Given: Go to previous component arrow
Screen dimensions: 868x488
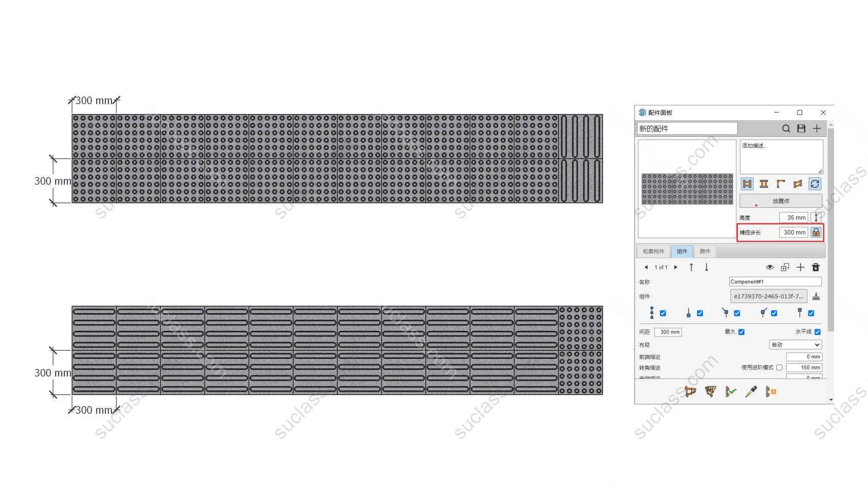Looking at the screenshot, I should 646,267.
